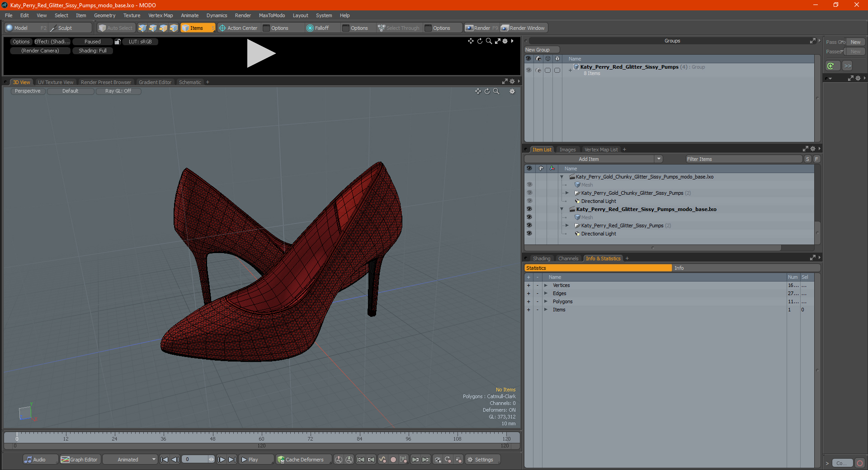Expand Katy_Perry_Red_Glitter_Sissy_Pumps item in list

[567, 226]
